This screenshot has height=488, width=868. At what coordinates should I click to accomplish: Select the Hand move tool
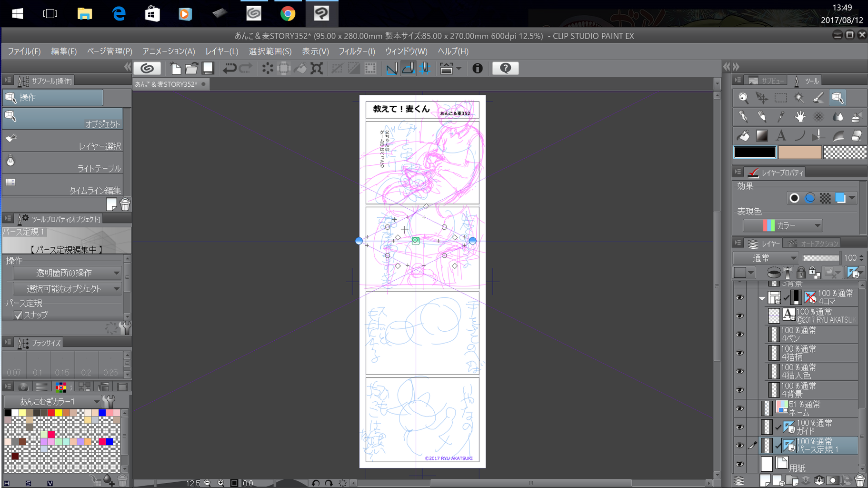click(799, 117)
